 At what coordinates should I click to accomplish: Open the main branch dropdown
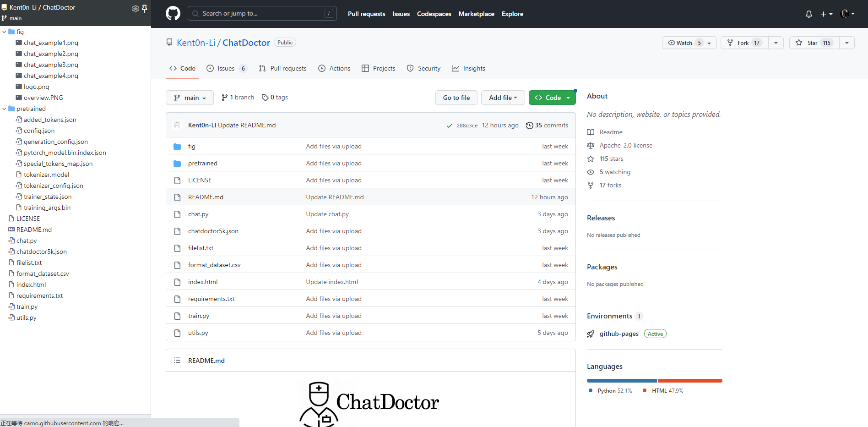[190, 98]
